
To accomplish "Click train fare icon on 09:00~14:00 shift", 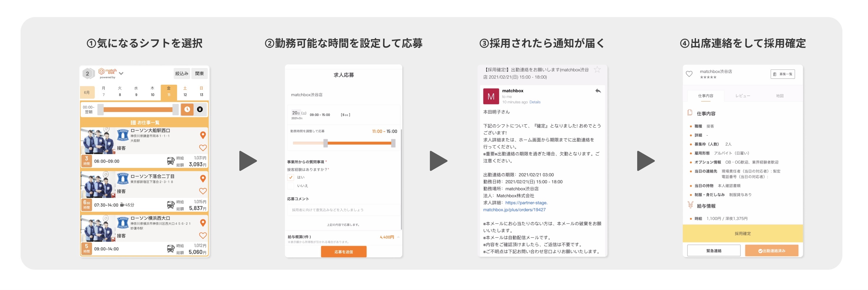I will (171, 249).
